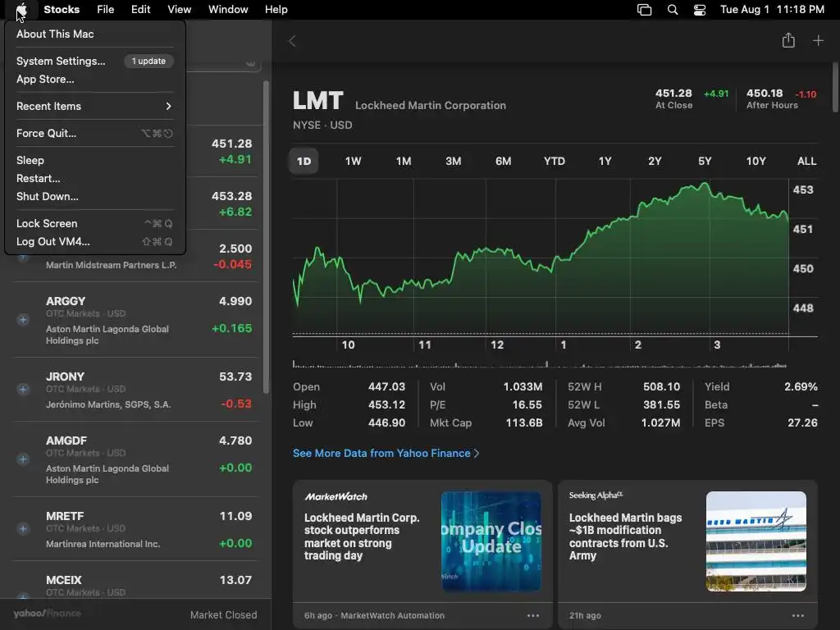Open System Settings from Apple menu
Image resolution: width=840 pixels, height=630 pixels.
[94, 61]
